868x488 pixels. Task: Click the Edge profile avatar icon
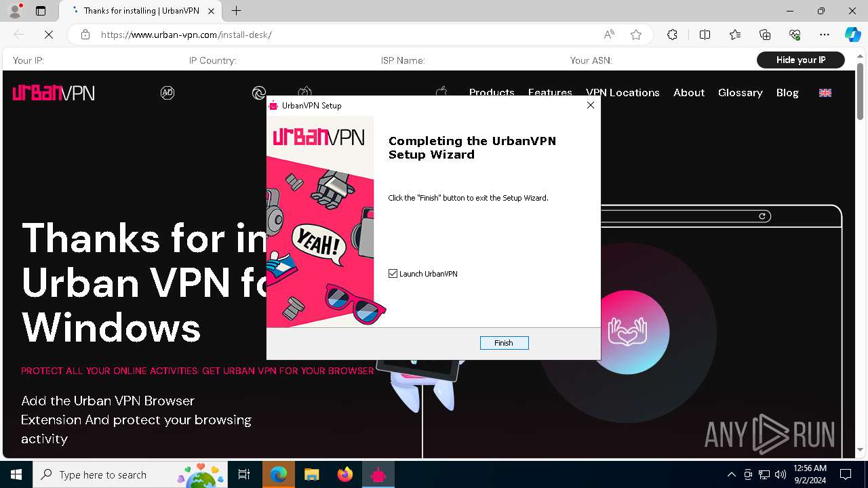(x=15, y=11)
